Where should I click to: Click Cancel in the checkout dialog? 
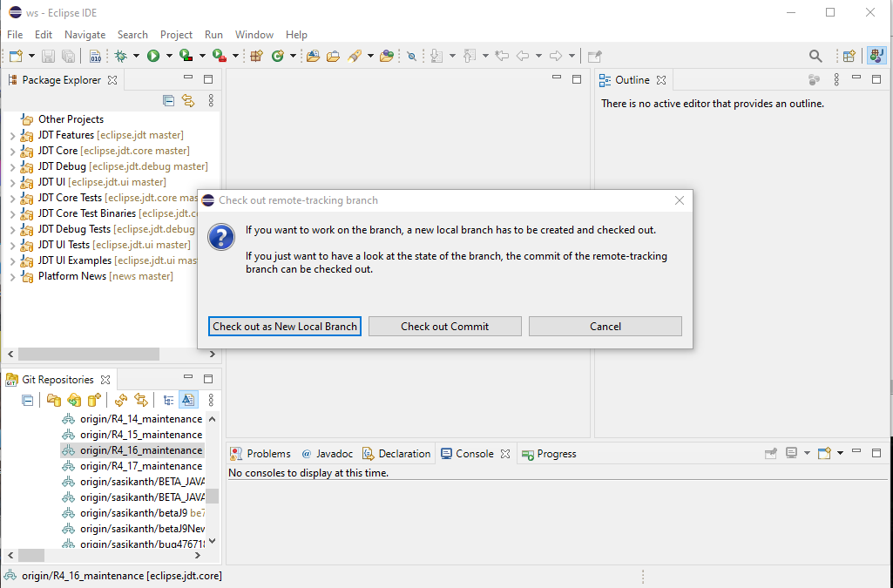(605, 326)
